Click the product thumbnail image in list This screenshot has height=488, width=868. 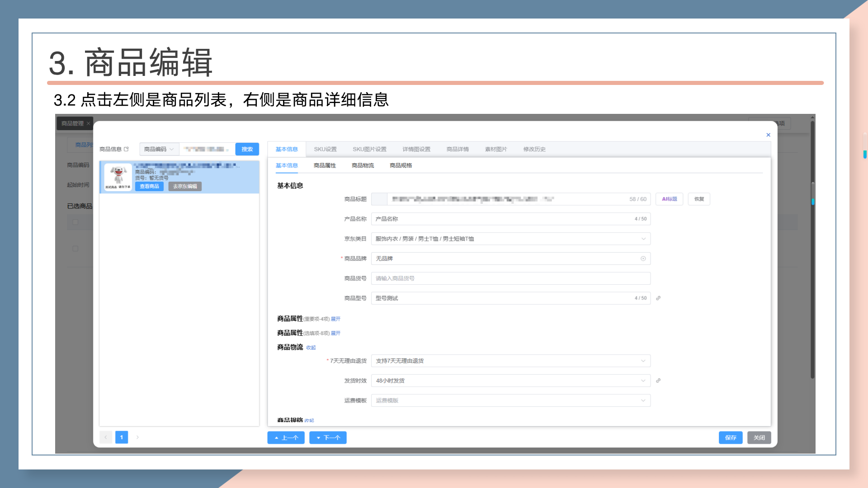pyautogui.click(x=118, y=177)
